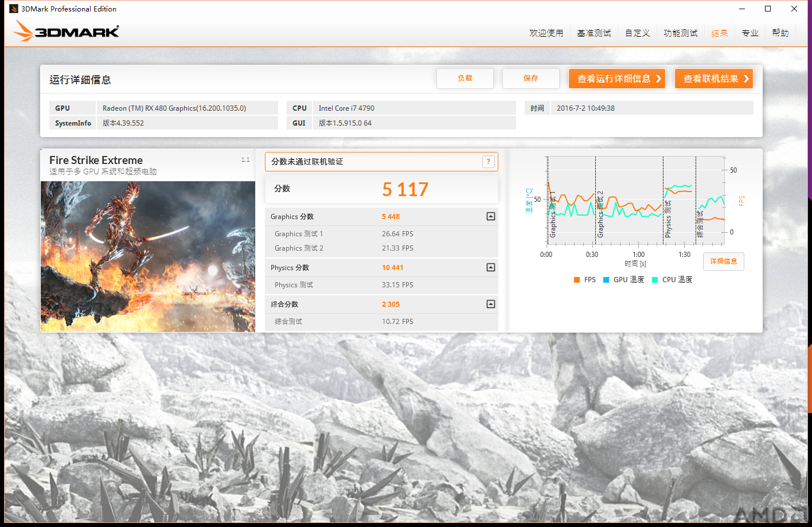Click the Graphics 测试 2 row

click(381, 248)
